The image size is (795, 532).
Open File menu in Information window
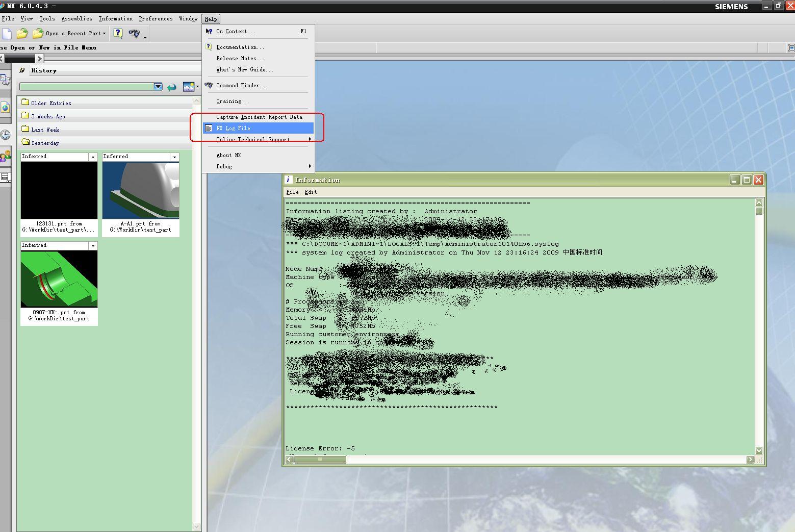coord(292,192)
